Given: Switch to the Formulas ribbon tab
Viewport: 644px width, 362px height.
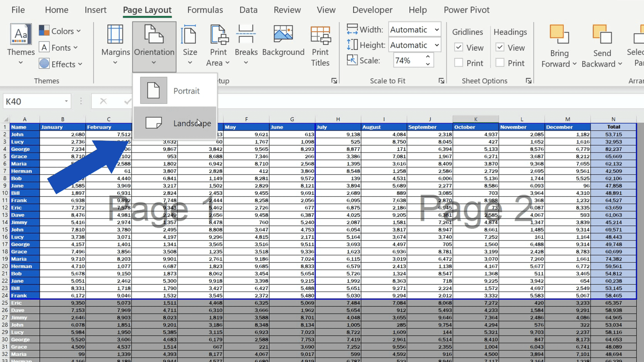Looking at the screenshot, I should tap(205, 10).
